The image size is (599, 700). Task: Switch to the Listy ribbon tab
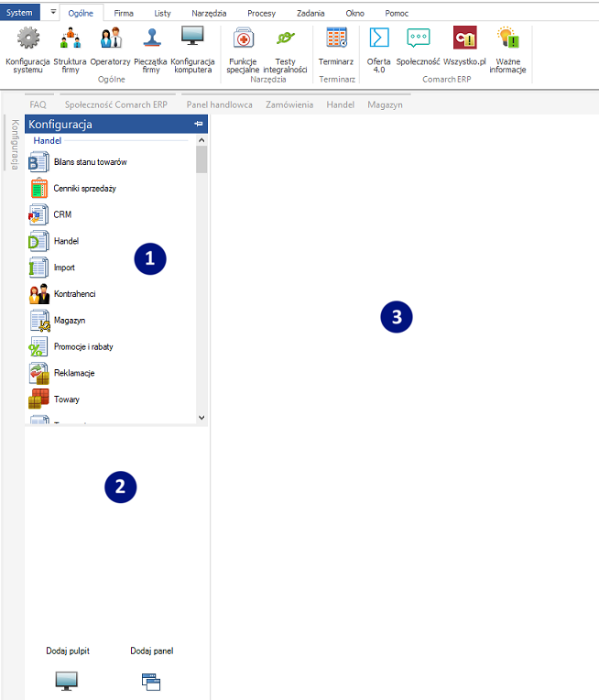click(x=162, y=14)
